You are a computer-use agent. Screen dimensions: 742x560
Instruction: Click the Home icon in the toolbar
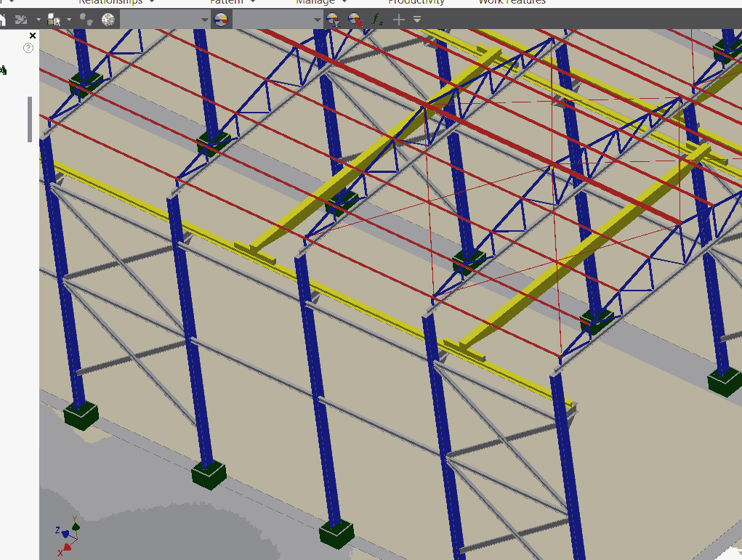pos(2,20)
